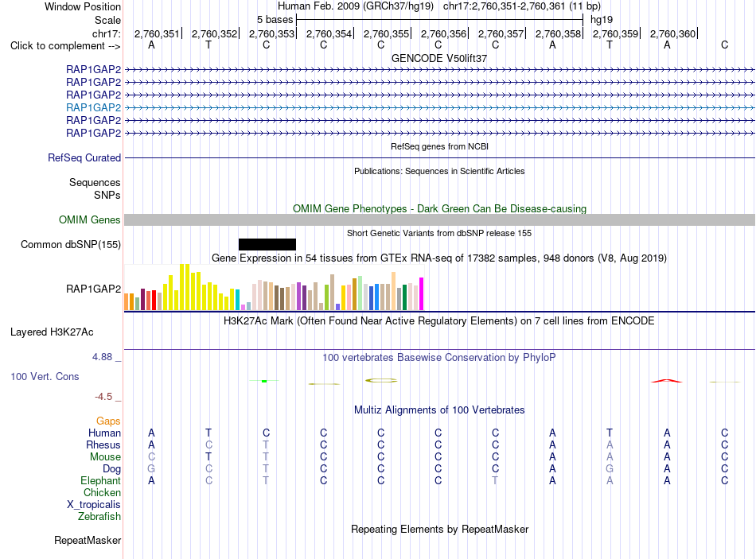This screenshot has height=559, width=756.
Task: Click the black Common dbSNP(155) variant item
Action: pyautogui.click(x=267, y=244)
